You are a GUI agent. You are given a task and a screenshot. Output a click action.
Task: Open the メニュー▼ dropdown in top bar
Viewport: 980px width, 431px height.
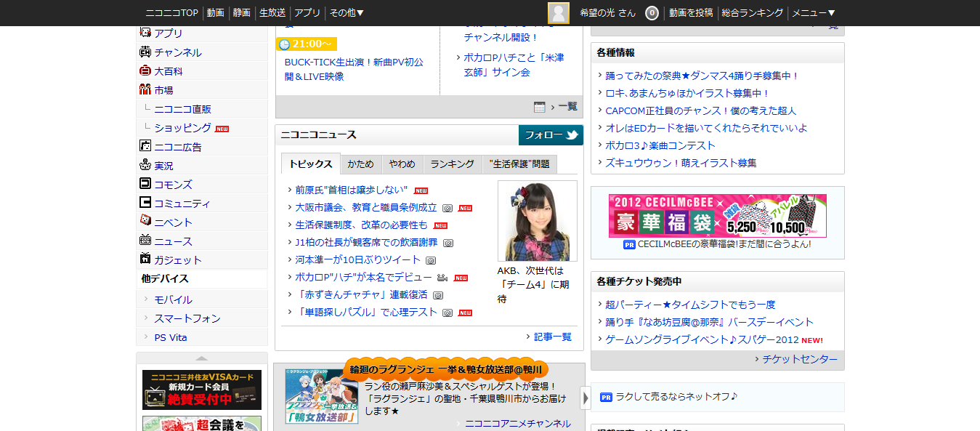click(x=813, y=13)
